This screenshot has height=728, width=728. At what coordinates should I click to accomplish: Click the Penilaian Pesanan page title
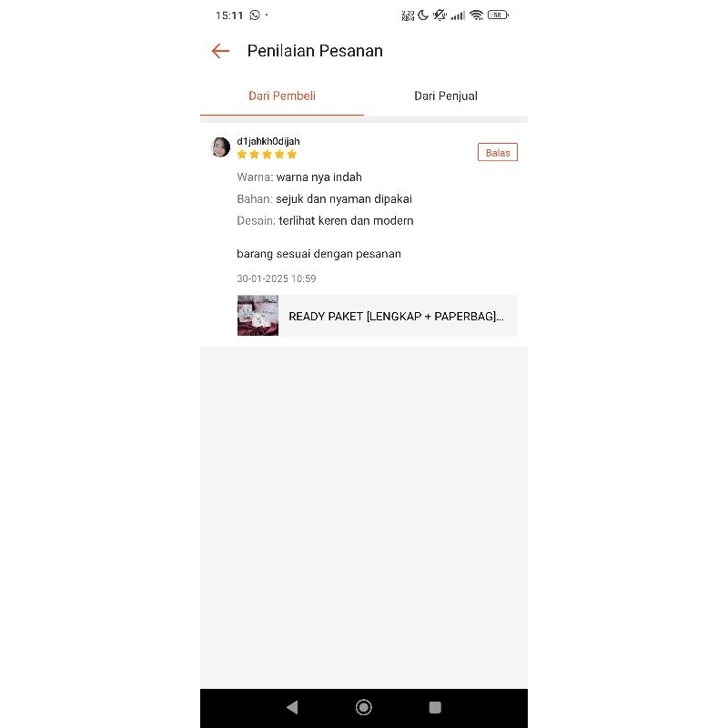pyautogui.click(x=315, y=51)
